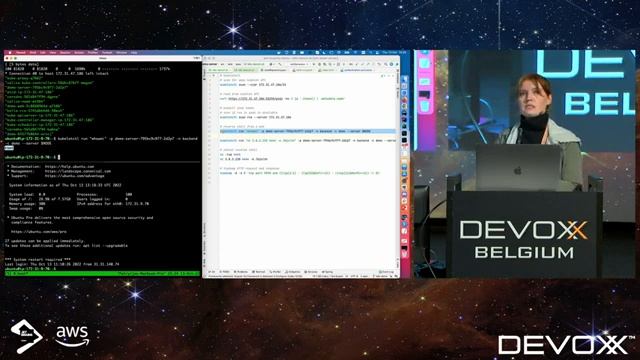Click the Search Everywhere magnifier icon
The width and height of the screenshot is (640, 360).
coord(386,64)
